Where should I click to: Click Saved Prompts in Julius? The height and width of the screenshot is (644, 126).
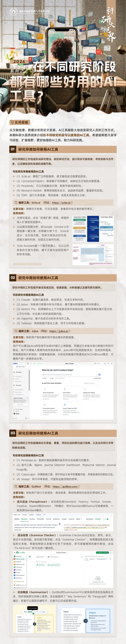[x=97, y=378]
